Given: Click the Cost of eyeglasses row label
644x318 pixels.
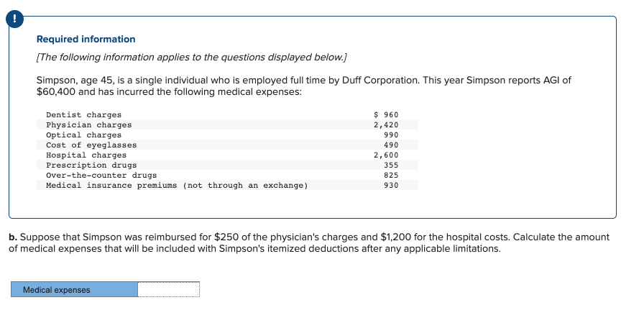Looking at the screenshot, I should [x=91, y=145].
